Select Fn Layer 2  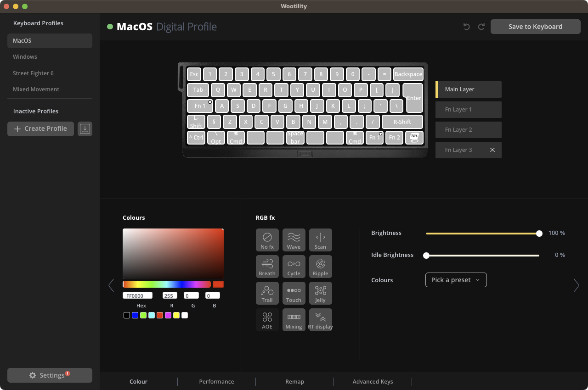(x=469, y=130)
